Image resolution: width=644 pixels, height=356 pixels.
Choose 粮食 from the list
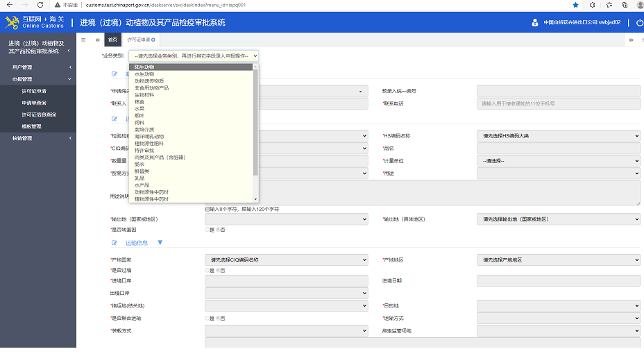point(191,102)
